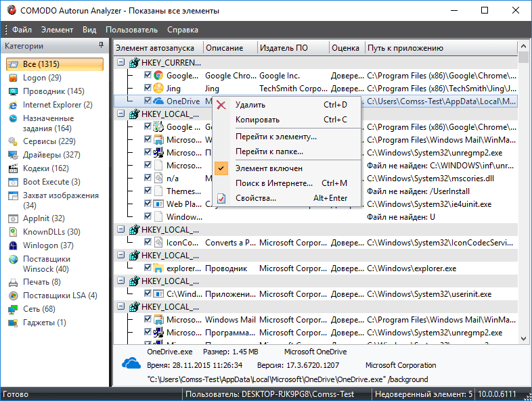Toggle the n/a entry checkbox
Viewport: 532px width, 401px height.
pos(148,178)
